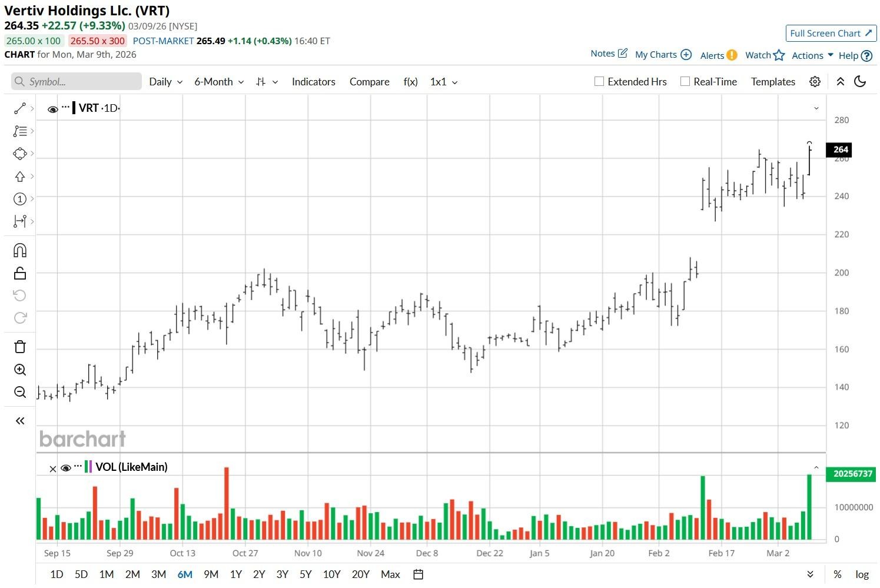
Task: Add VRT to Watch list
Action: (x=765, y=55)
